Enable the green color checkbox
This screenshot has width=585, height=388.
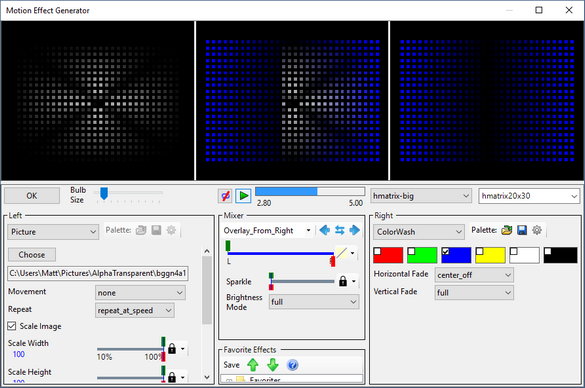coord(412,251)
